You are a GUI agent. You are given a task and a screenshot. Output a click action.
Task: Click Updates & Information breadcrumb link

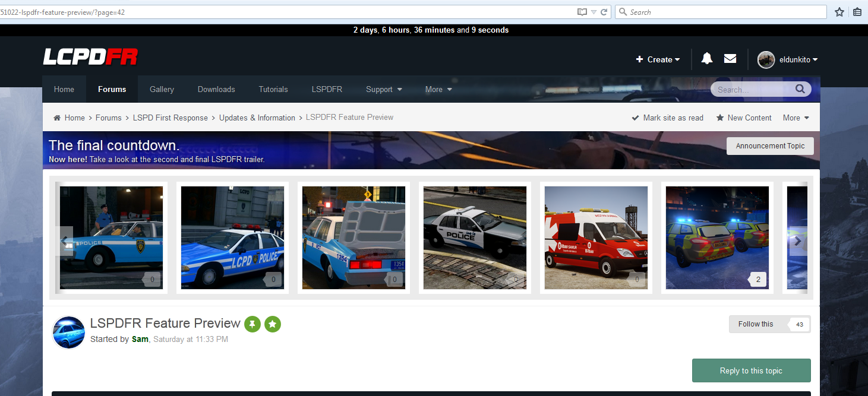tap(257, 118)
